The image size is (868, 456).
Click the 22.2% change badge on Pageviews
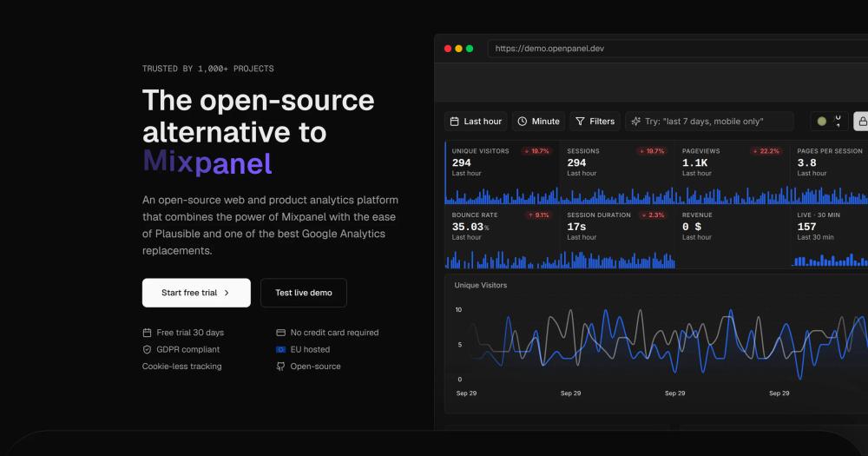(x=766, y=151)
